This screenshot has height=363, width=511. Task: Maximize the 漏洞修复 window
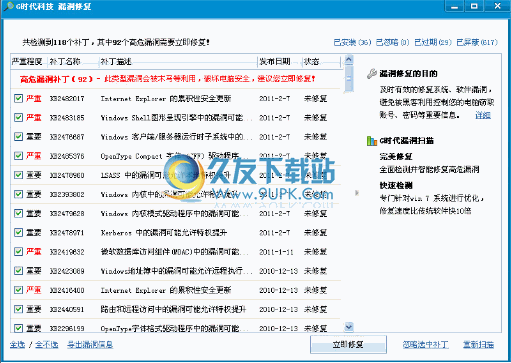click(x=474, y=6)
